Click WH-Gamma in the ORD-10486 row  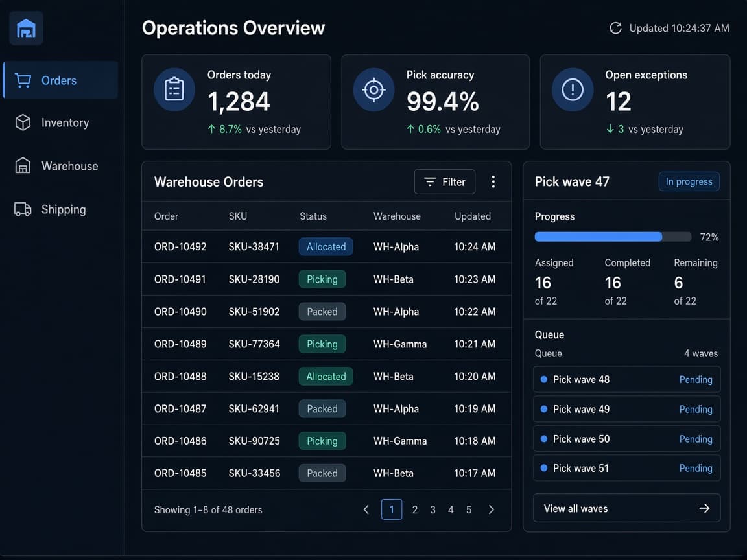[x=400, y=441]
